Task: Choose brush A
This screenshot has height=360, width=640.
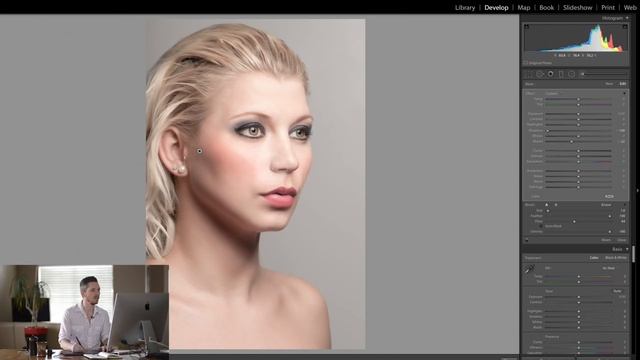Action: (546, 204)
